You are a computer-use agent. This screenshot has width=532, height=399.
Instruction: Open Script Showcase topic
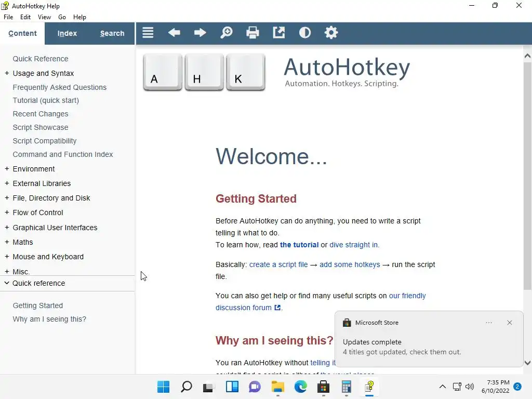pyautogui.click(x=41, y=127)
